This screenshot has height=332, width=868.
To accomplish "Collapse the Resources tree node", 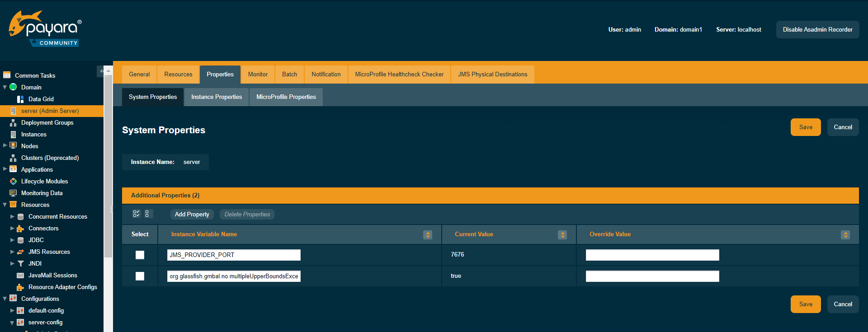I will click(5, 205).
